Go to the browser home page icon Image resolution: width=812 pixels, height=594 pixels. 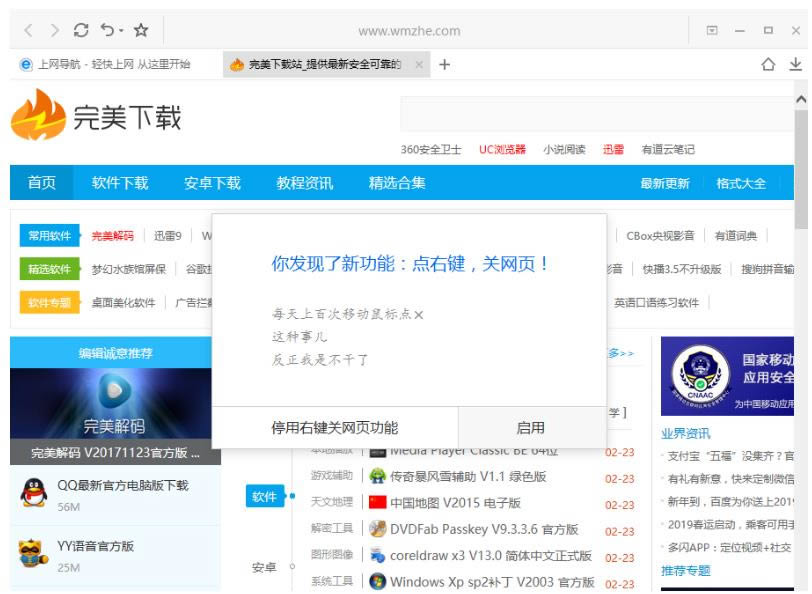[768, 64]
